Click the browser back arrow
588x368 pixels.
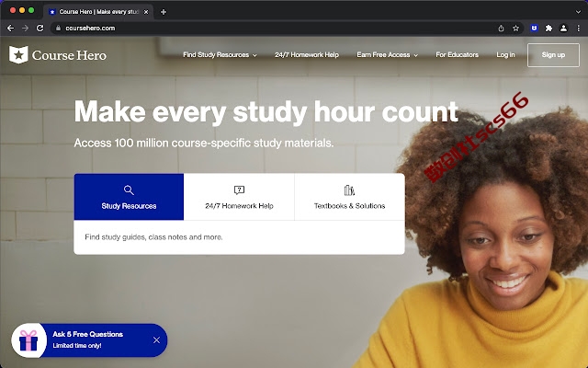(10, 29)
